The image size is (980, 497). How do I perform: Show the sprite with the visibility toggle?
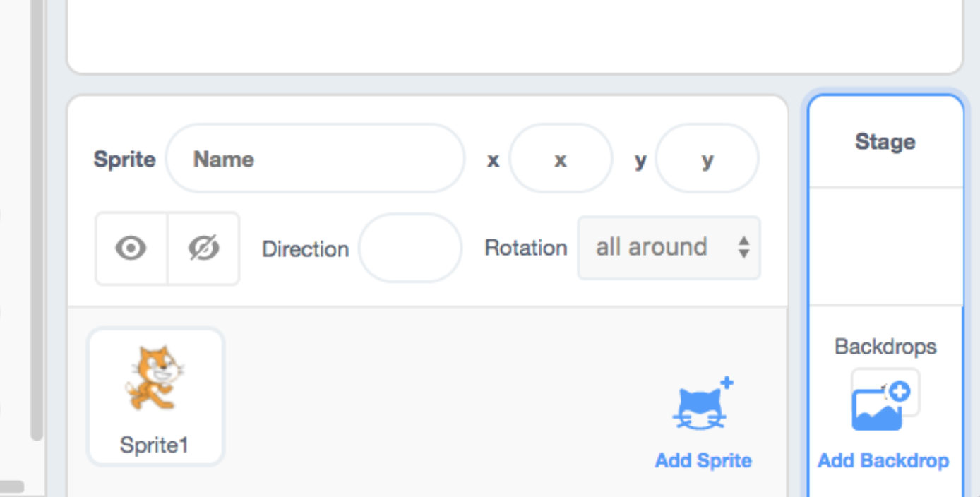pos(131,248)
